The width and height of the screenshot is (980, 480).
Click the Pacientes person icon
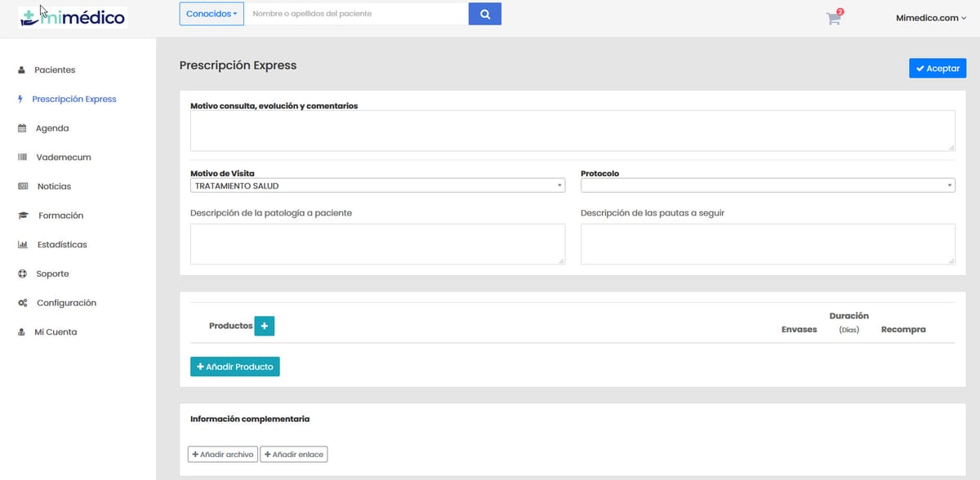[22, 70]
